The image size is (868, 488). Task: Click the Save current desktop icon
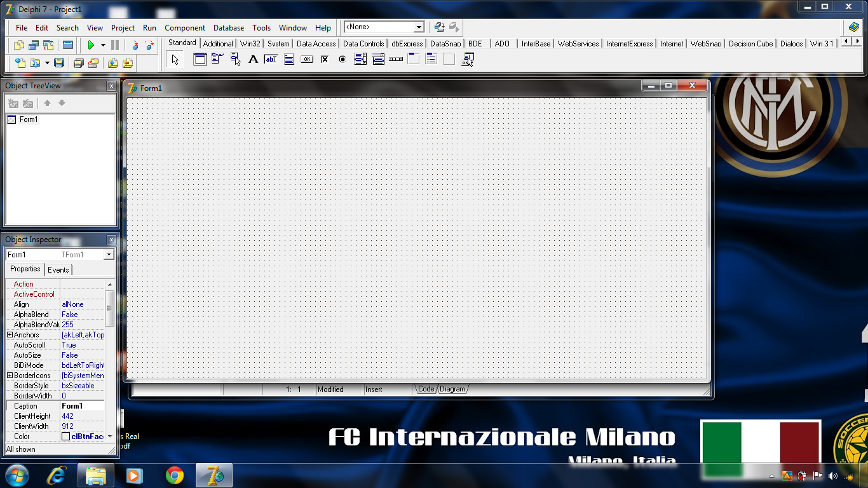click(x=439, y=27)
